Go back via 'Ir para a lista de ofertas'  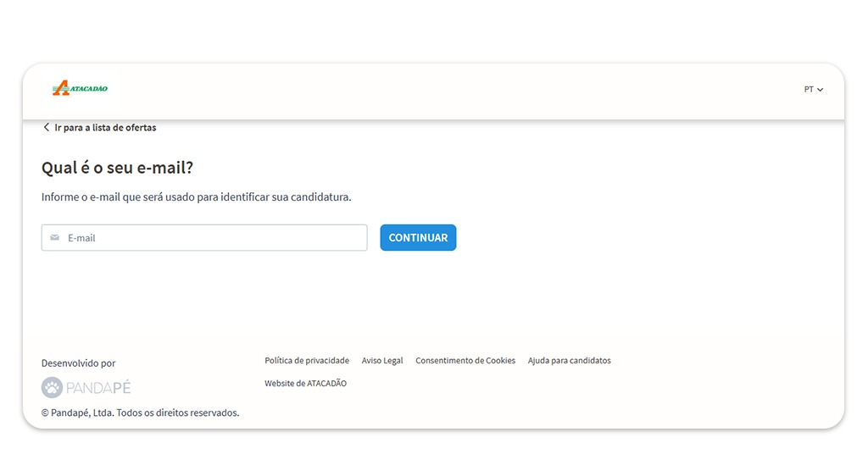[100, 127]
